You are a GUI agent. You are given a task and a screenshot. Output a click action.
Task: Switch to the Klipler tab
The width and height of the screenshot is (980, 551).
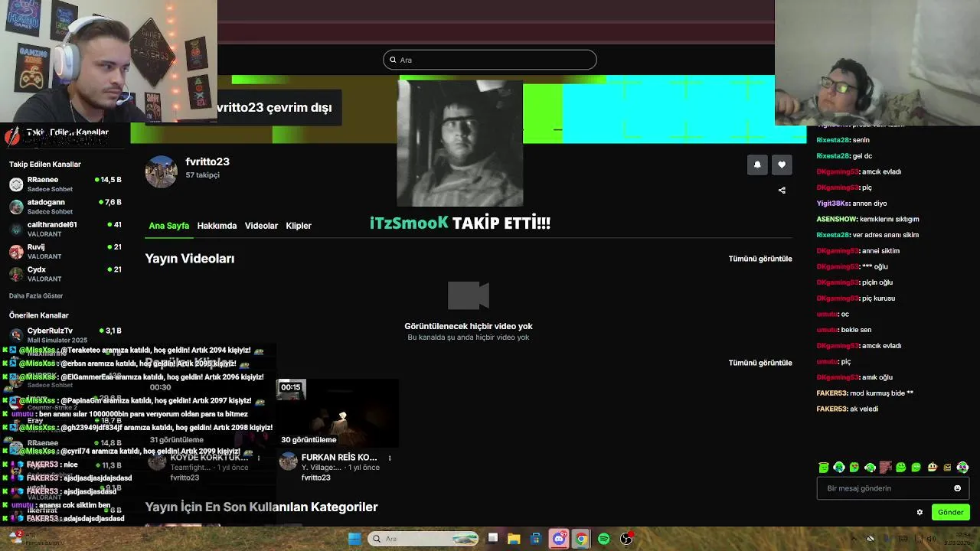(299, 226)
